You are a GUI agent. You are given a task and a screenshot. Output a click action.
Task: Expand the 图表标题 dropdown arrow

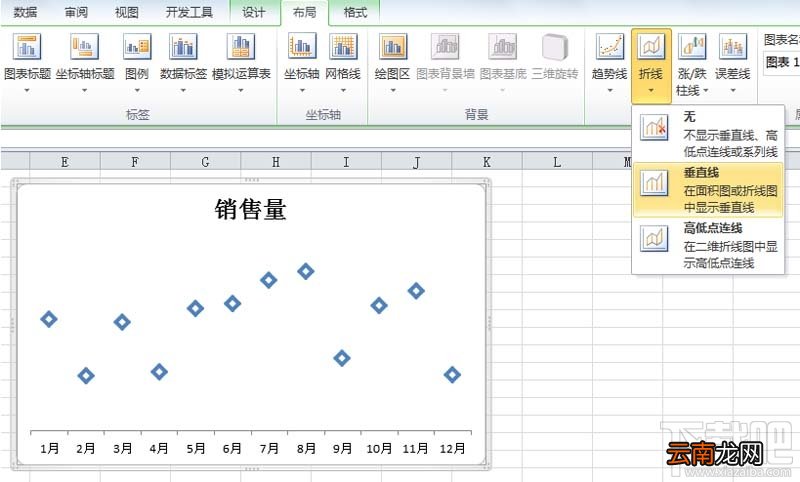click(x=27, y=90)
